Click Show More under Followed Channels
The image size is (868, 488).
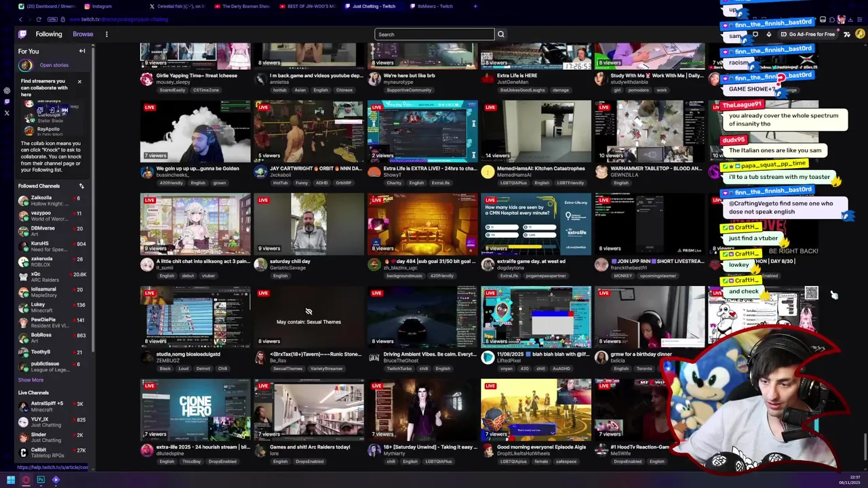pyautogui.click(x=31, y=380)
